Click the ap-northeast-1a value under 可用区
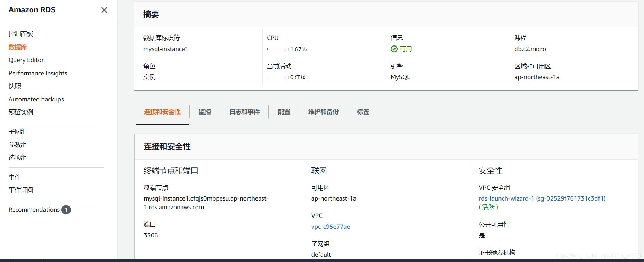The image size is (644, 262). [x=334, y=198]
